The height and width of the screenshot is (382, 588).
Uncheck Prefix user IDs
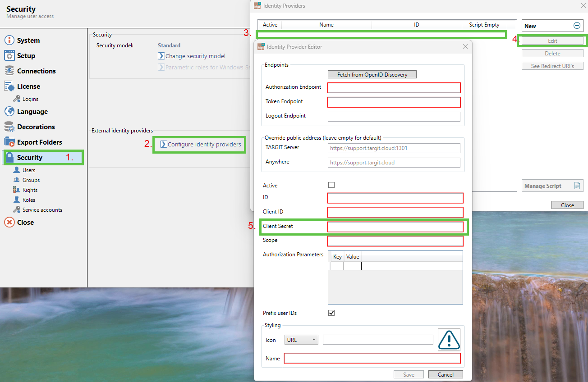point(331,313)
